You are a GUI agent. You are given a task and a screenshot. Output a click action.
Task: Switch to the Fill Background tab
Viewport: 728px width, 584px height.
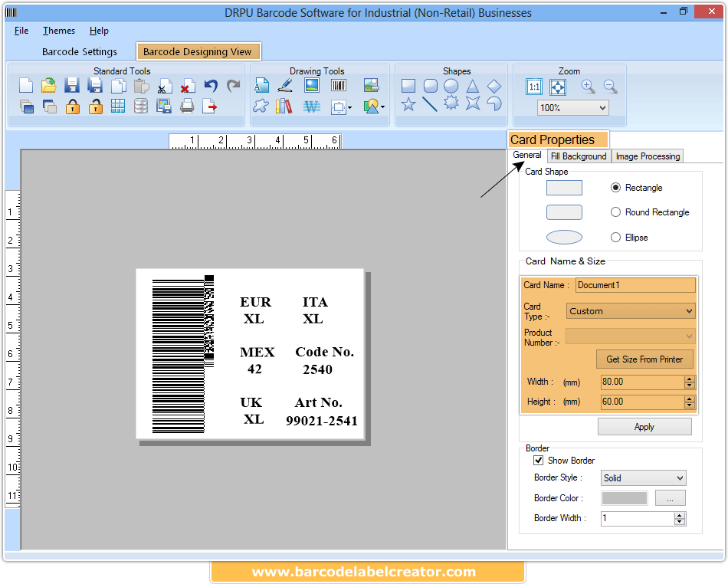pos(579,156)
